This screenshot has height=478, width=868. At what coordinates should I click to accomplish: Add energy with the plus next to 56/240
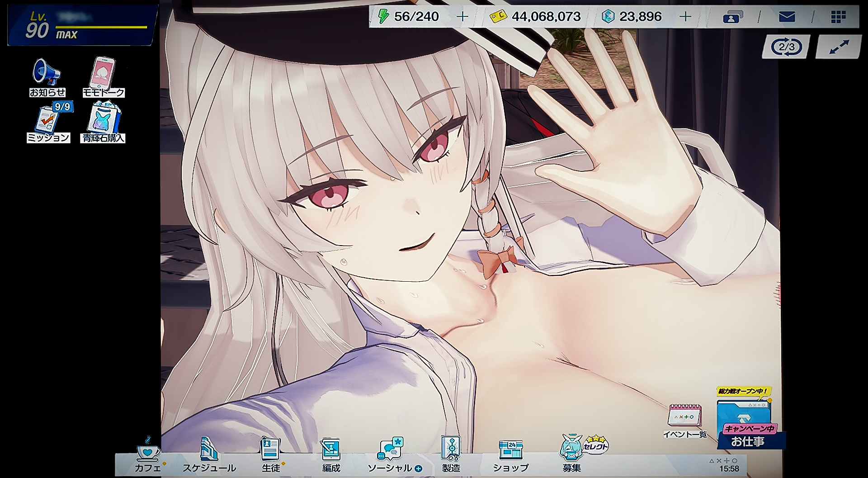point(462,17)
